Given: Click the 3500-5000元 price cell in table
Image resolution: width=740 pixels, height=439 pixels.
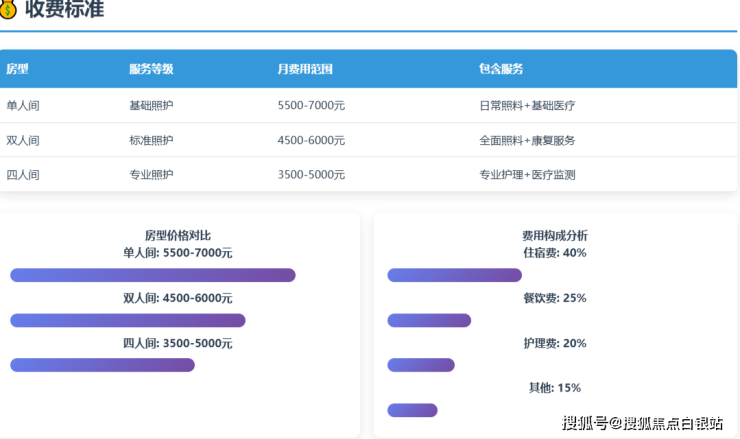Looking at the screenshot, I should (x=311, y=174).
